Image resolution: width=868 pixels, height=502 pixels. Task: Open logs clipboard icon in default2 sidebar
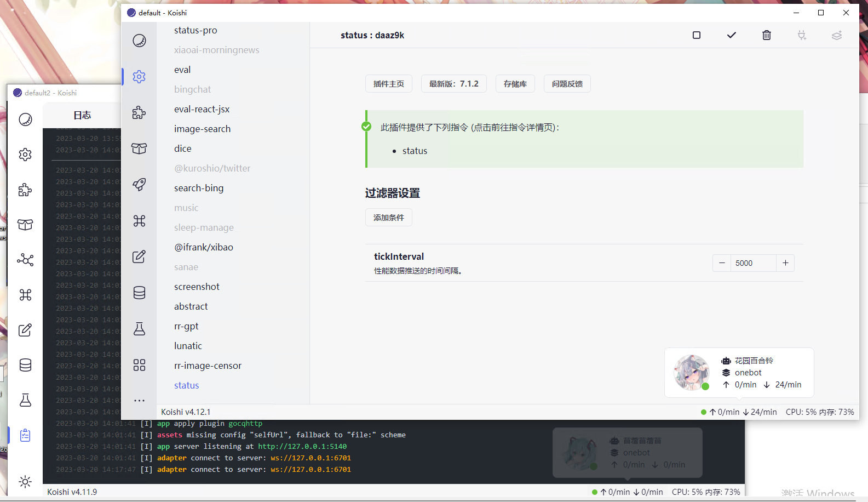[25, 435]
